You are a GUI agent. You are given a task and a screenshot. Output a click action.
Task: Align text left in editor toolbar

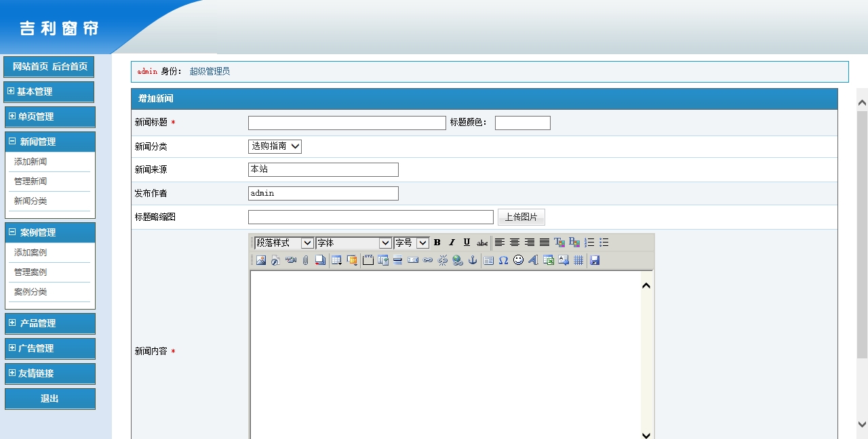[500, 243]
